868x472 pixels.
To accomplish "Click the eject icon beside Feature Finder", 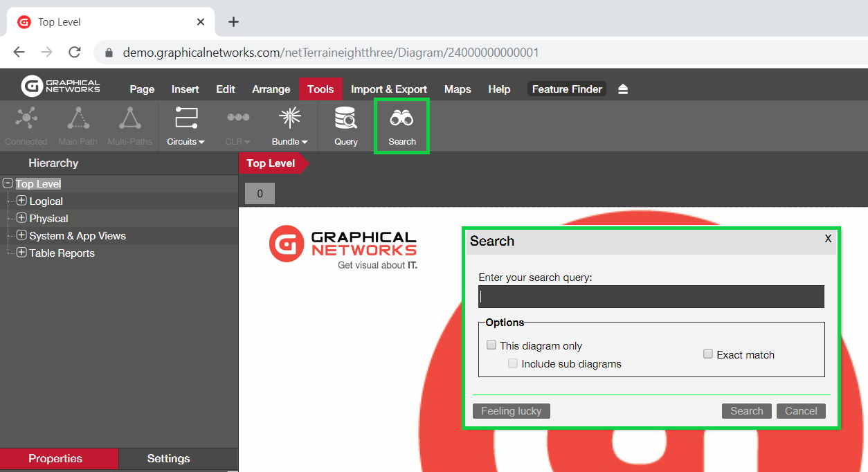I will pyautogui.click(x=623, y=89).
